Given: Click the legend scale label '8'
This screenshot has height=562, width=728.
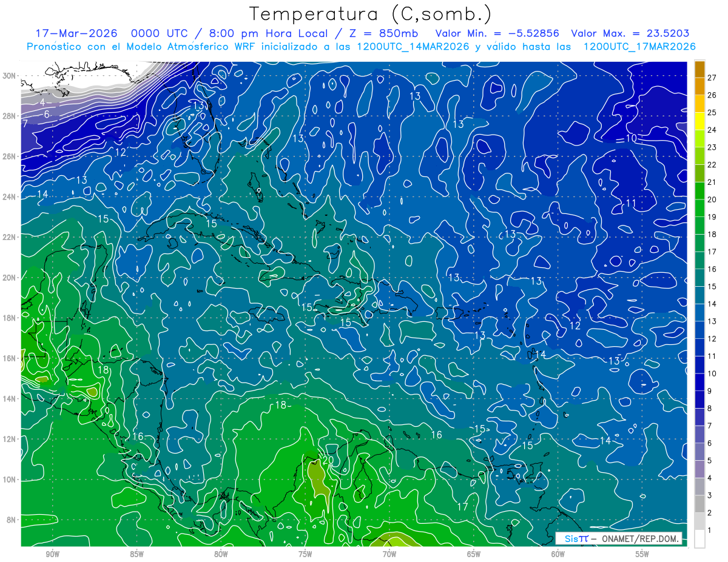Looking at the screenshot, I should click(710, 409).
